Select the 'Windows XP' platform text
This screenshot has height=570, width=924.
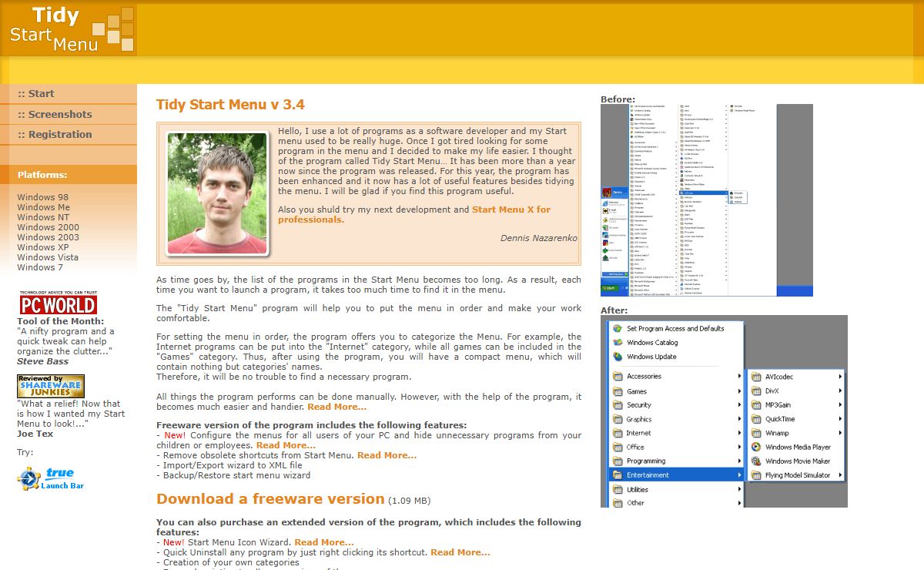(x=43, y=247)
